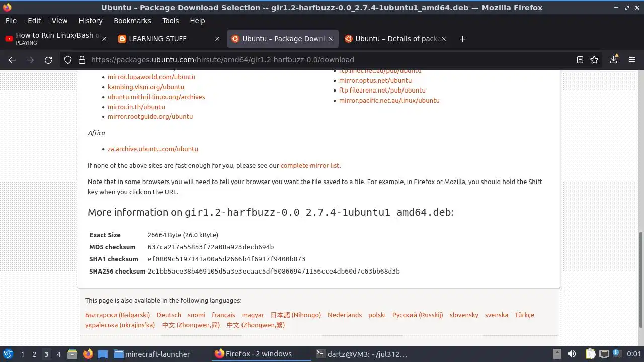Click the show desktop icon

click(x=103, y=354)
